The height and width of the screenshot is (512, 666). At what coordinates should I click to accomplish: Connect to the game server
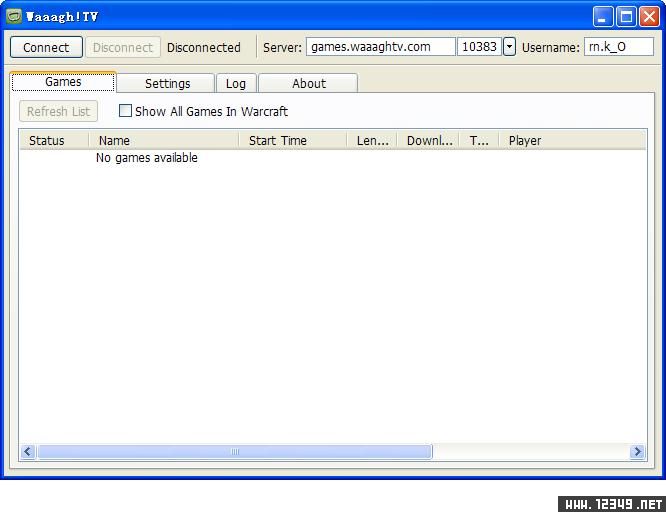pyautogui.click(x=46, y=47)
